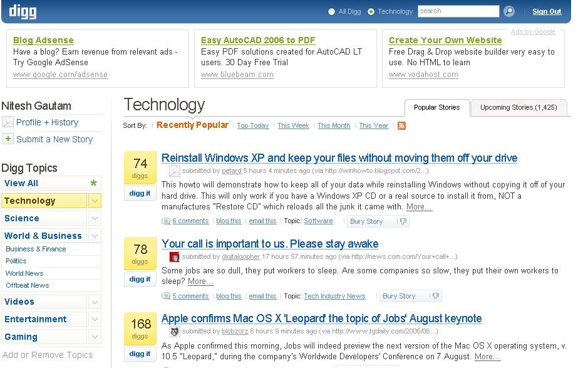Expand the Entertainment topic dropdown arrow

click(95, 319)
